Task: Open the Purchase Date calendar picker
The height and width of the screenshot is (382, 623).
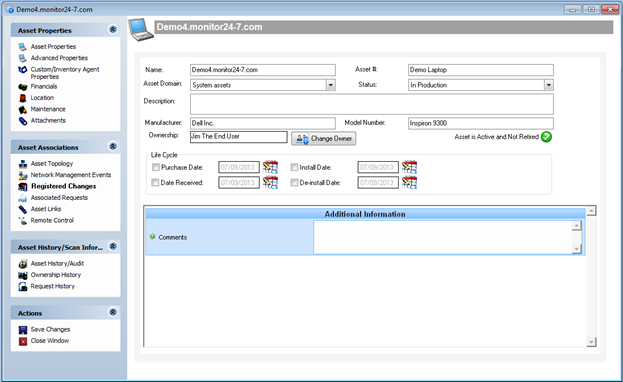Action: tap(271, 167)
